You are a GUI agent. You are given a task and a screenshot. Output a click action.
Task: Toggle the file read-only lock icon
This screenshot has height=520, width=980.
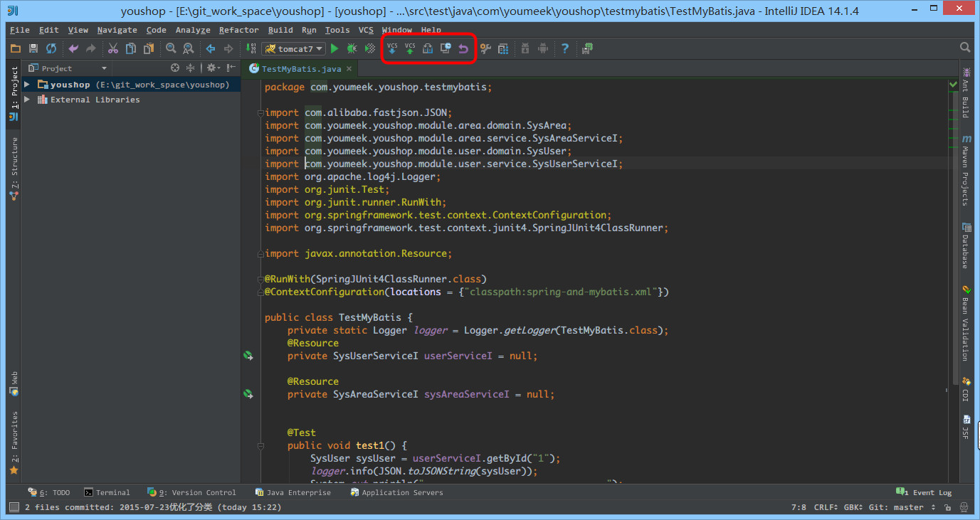pyautogui.click(x=947, y=507)
